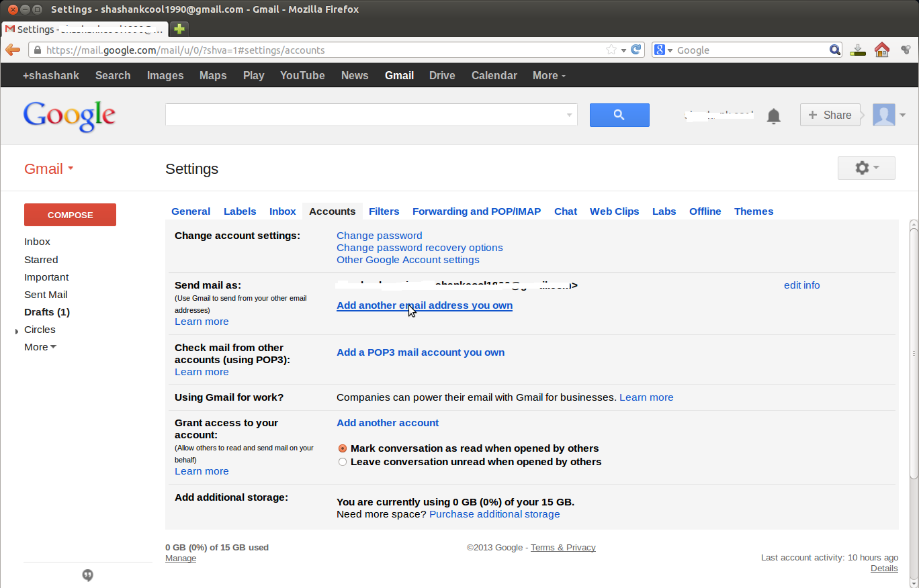
Task: Click the profile avatar picture
Action: pyautogui.click(x=884, y=115)
